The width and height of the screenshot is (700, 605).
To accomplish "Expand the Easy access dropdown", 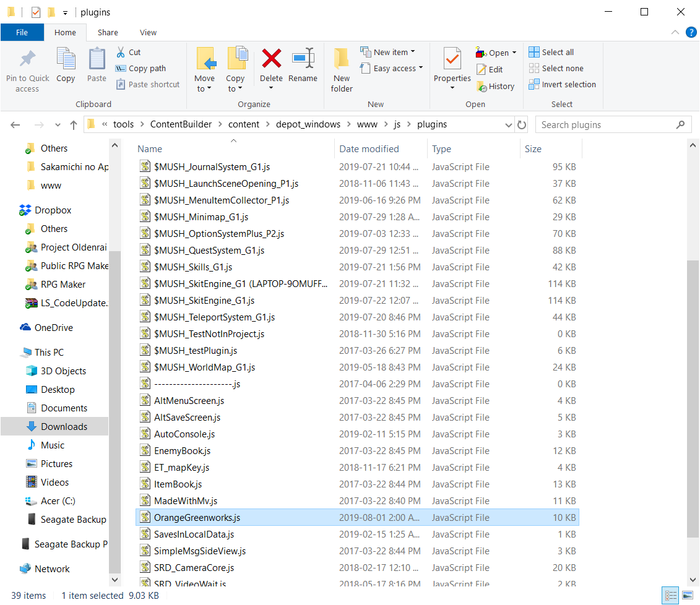I will [x=392, y=68].
